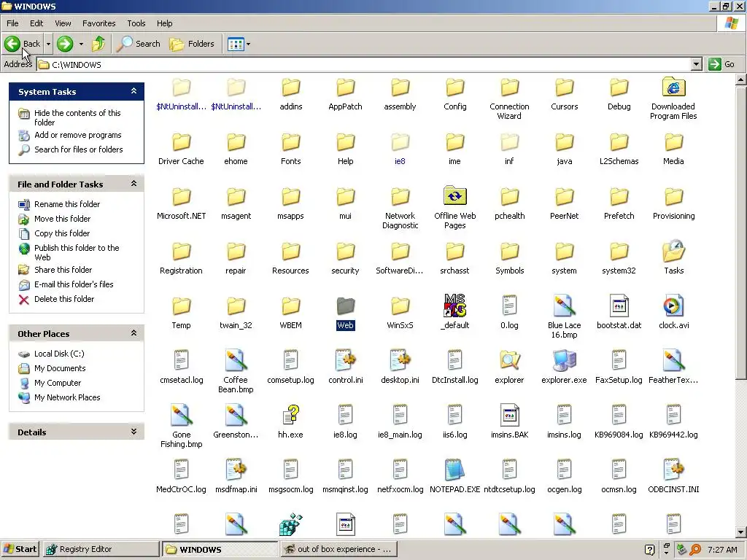
Task: Select the explorer.exe icon
Action: click(564, 360)
